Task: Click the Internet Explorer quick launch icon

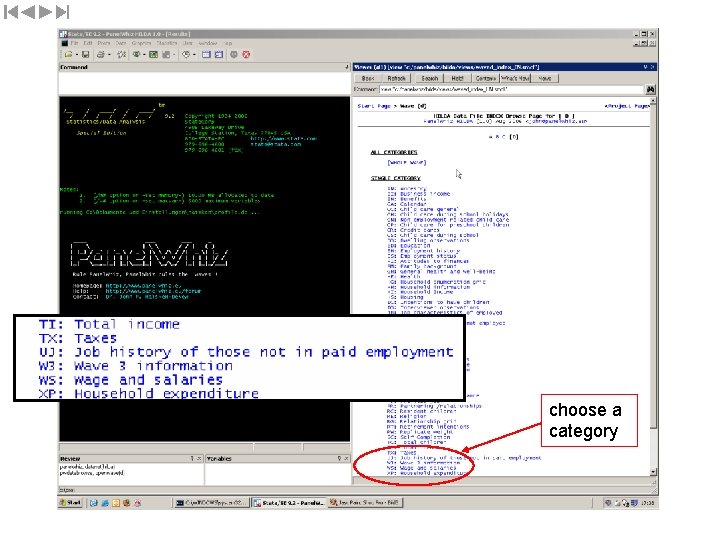Action: click(105, 503)
